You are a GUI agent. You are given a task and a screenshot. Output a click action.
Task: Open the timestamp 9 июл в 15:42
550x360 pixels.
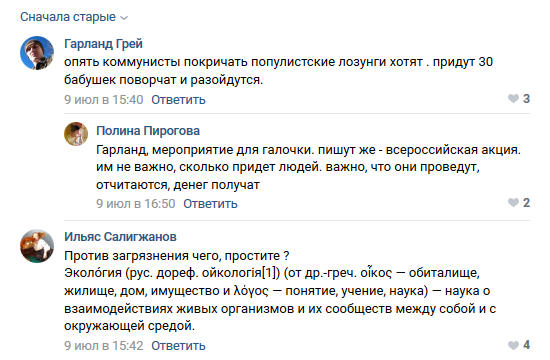click(x=103, y=346)
